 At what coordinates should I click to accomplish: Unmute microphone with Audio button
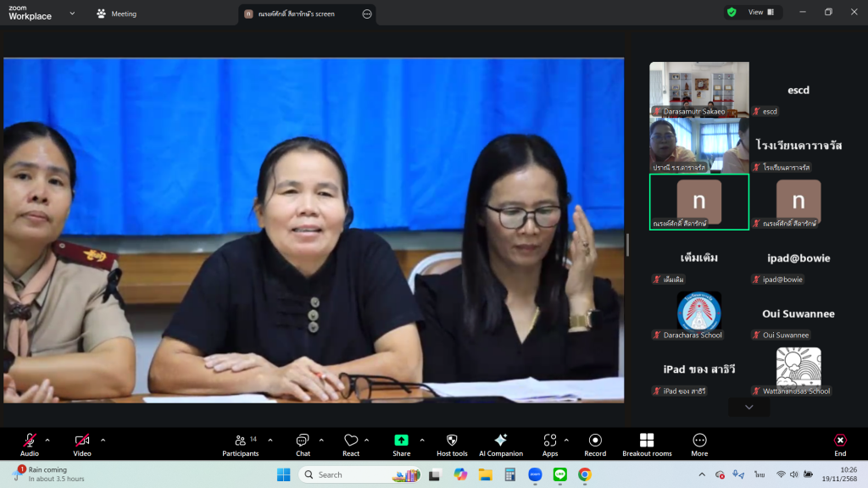point(30,445)
